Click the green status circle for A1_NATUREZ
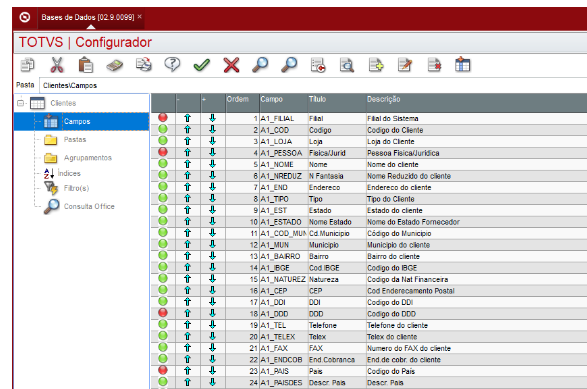This screenshot has width=587, height=389. pos(163,278)
